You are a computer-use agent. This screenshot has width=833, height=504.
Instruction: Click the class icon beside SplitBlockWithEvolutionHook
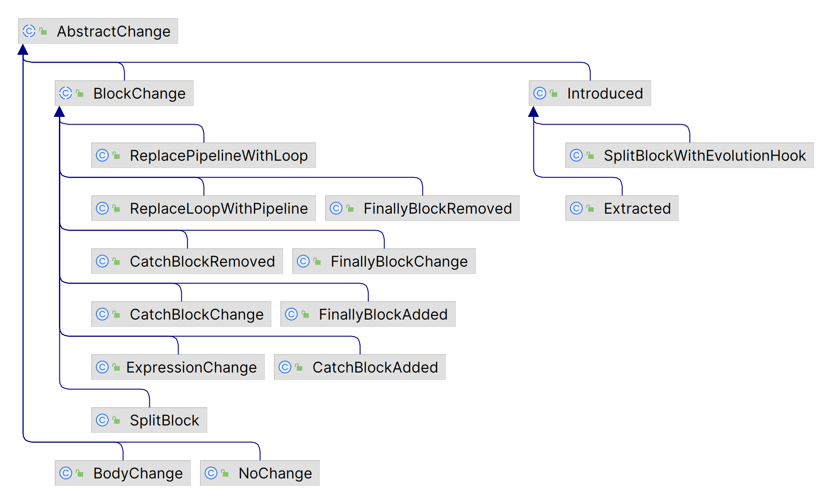point(576,155)
